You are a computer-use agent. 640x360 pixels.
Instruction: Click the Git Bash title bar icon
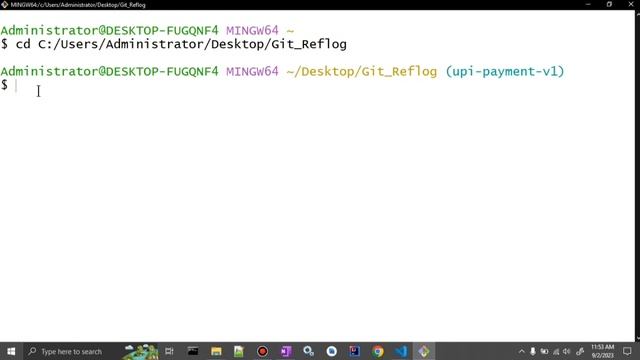tap(4, 4)
